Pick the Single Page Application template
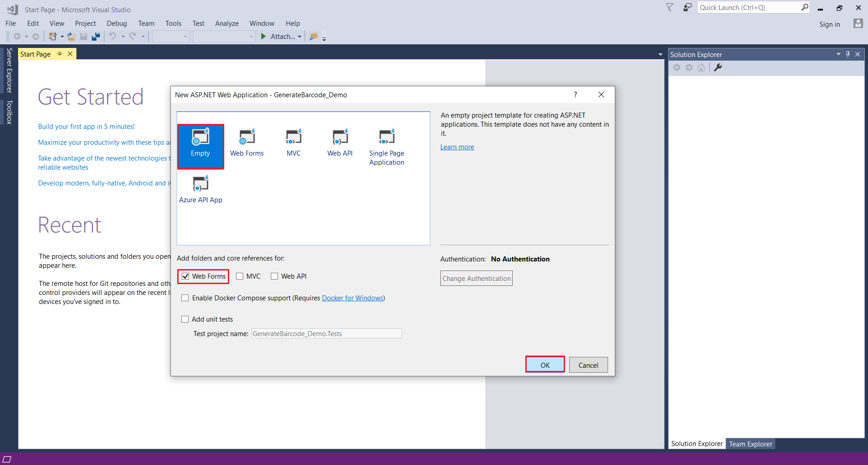The width and height of the screenshot is (868, 465). (387, 147)
